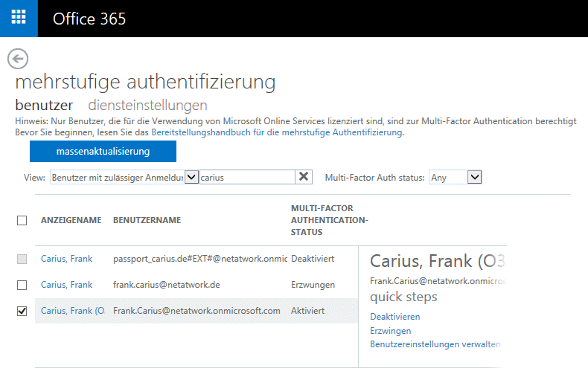
Task: Click the Deaktiviert status cell
Action: click(x=313, y=259)
